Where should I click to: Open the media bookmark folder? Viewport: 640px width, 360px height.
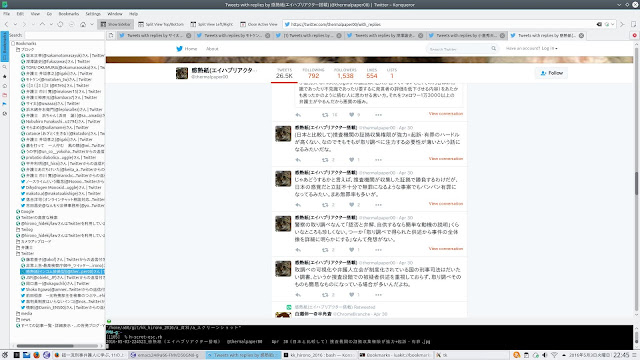pos(26,314)
